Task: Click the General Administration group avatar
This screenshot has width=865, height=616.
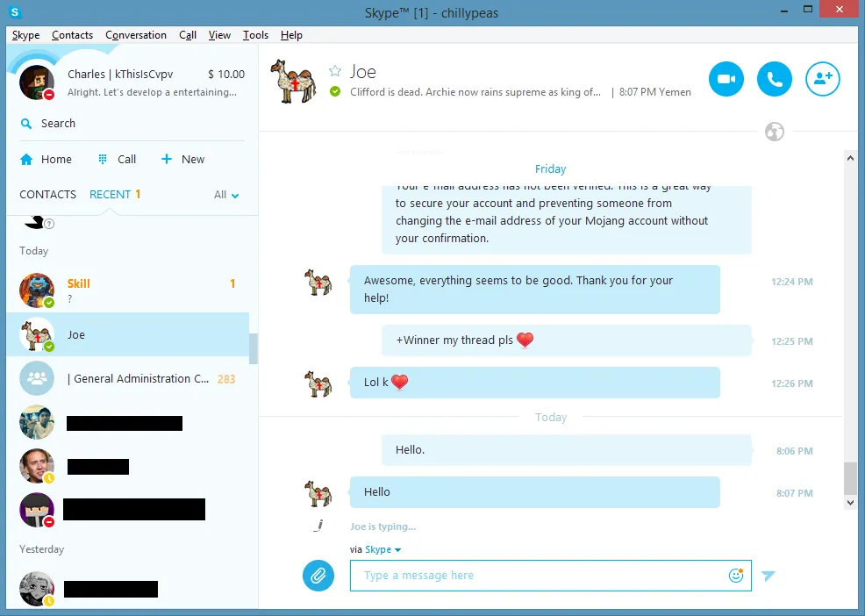Action: (x=37, y=379)
